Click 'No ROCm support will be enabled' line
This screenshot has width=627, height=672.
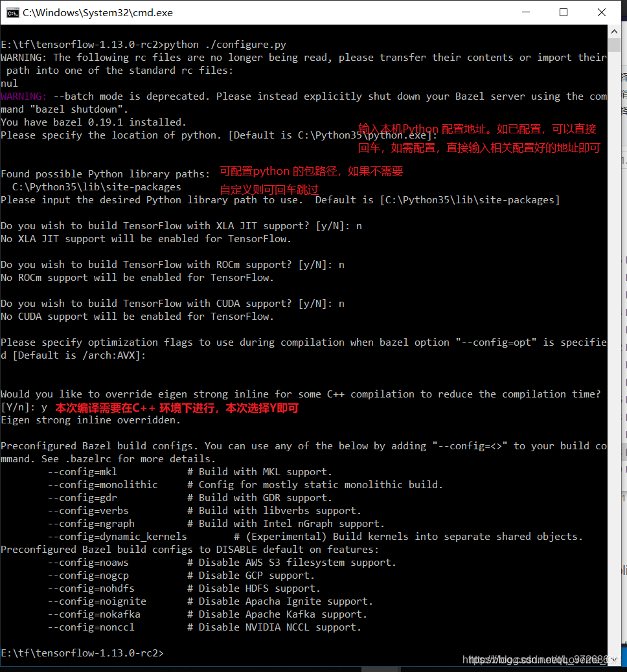pyautogui.click(x=137, y=278)
